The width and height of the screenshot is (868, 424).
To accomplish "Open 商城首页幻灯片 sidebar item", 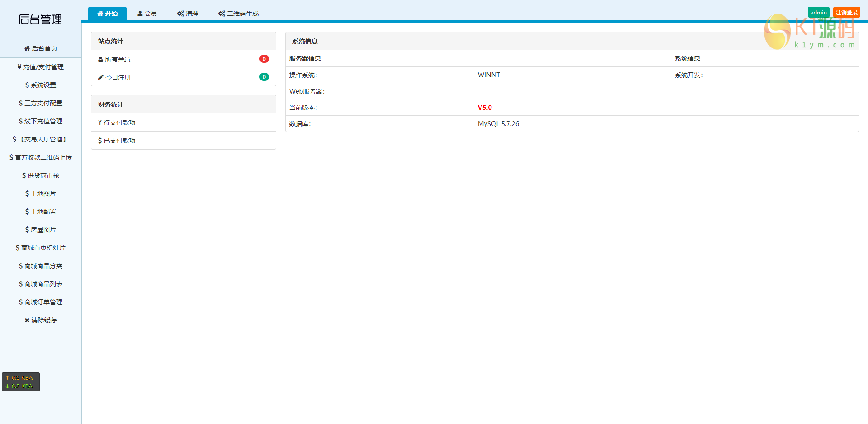I will pyautogui.click(x=41, y=248).
